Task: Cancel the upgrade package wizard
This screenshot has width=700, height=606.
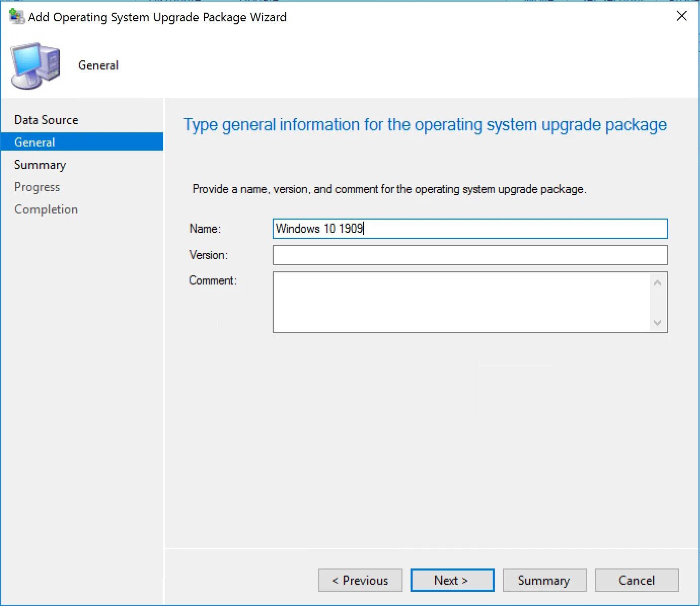Action: pyautogui.click(x=637, y=580)
